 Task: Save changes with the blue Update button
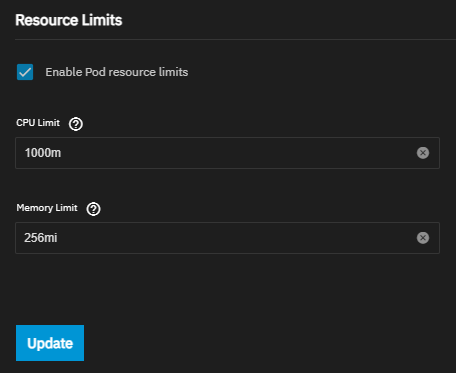tap(50, 343)
